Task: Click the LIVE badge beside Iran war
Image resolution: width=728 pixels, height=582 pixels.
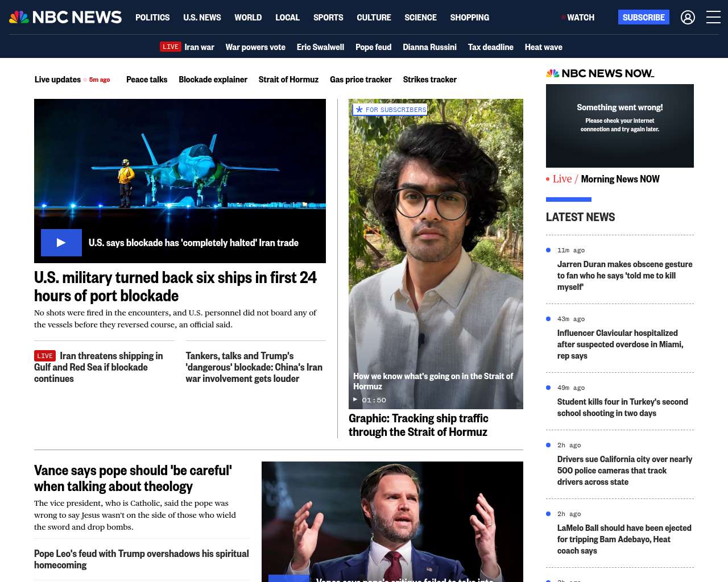Action: 171,47
